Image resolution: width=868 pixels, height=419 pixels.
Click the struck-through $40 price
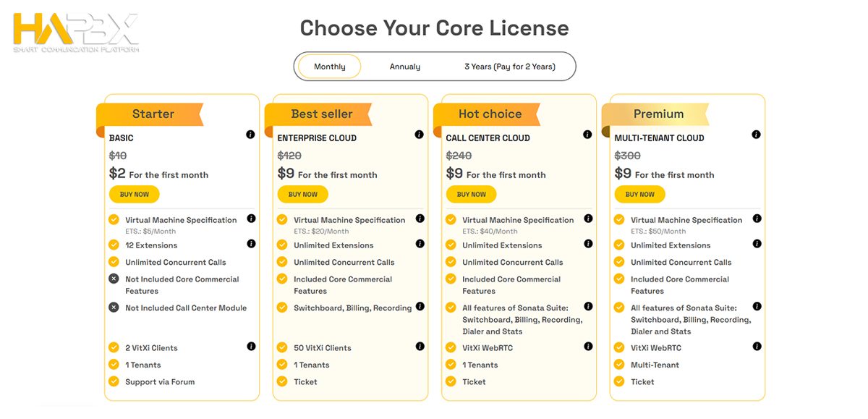click(118, 156)
